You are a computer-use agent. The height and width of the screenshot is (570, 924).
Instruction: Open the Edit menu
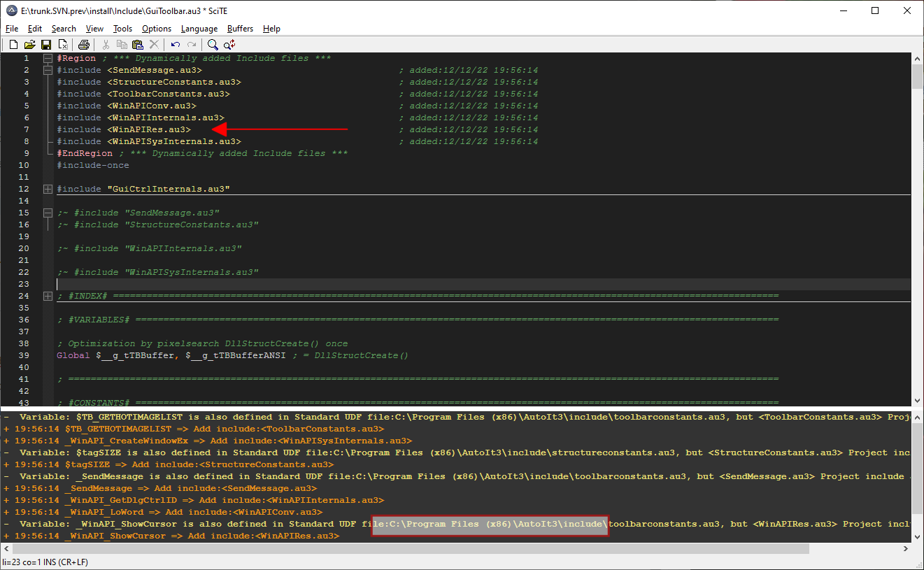click(35, 29)
